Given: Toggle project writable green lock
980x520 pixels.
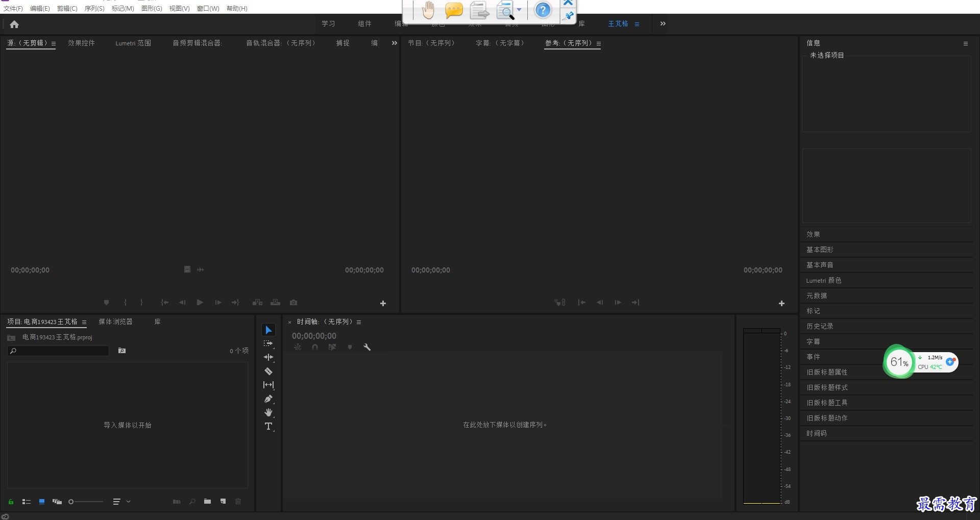Looking at the screenshot, I should [x=11, y=502].
